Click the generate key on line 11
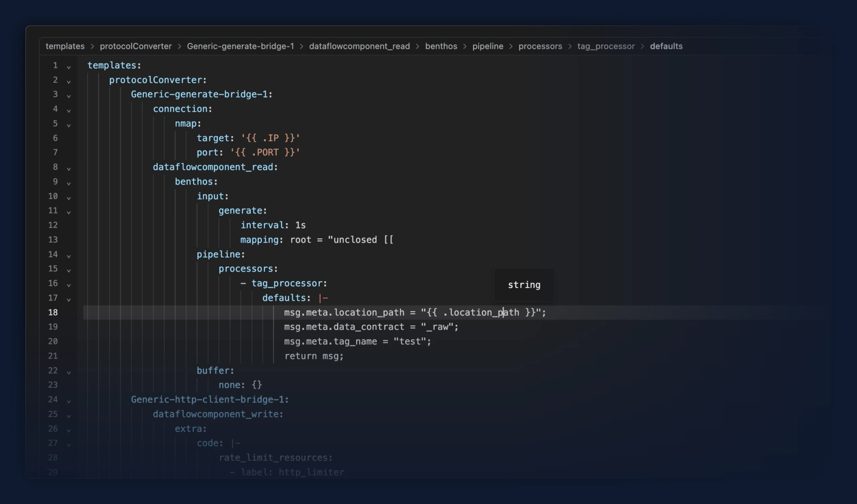 click(240, 211)
